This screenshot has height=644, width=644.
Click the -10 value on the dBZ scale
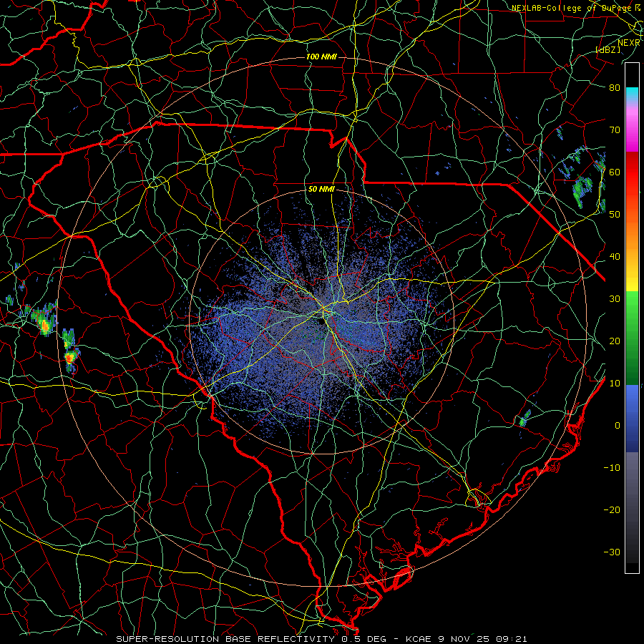coord(612,468)
